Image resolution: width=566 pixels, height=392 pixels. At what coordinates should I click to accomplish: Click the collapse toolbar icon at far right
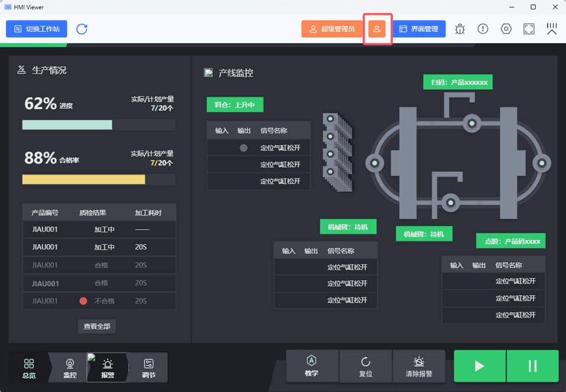[x=552, y=29]
